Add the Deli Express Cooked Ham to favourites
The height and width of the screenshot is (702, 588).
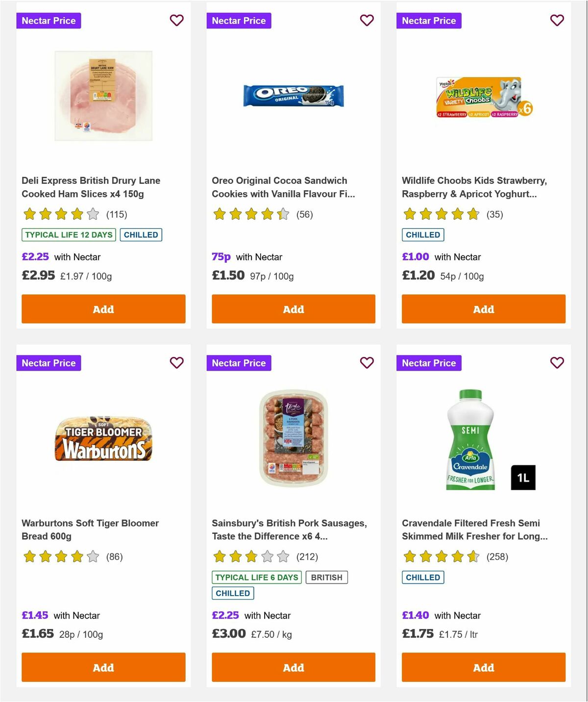click(x=177, y=20)
